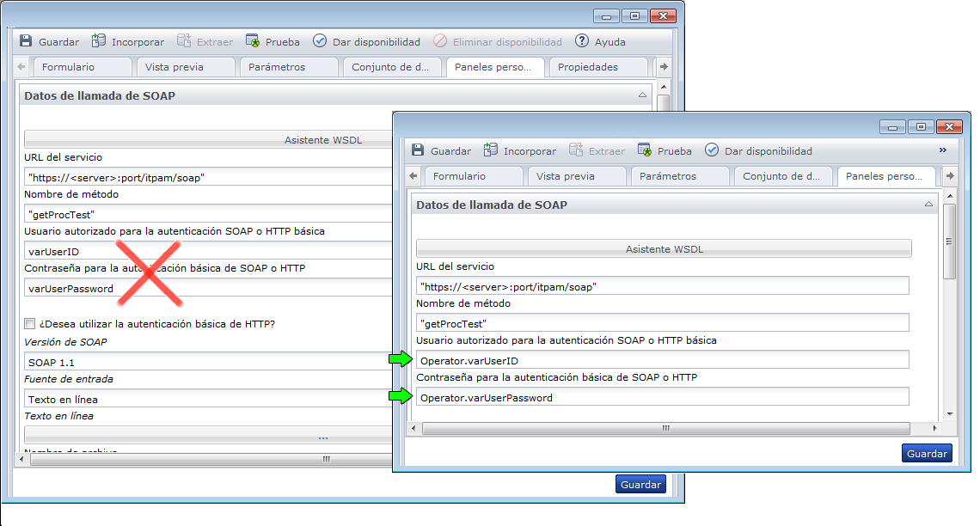980x526 pixels.
Task: Show more toolbar items in front window
Action: [942, 150]
